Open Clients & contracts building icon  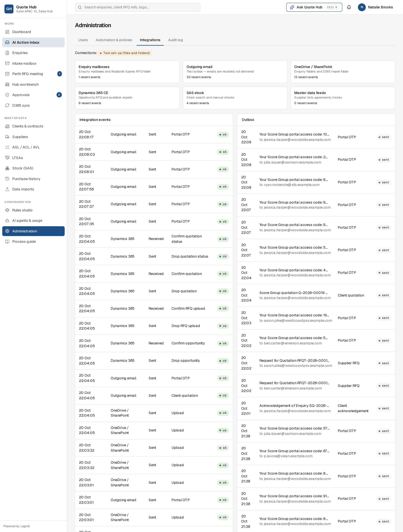click(x=7, y=126)
